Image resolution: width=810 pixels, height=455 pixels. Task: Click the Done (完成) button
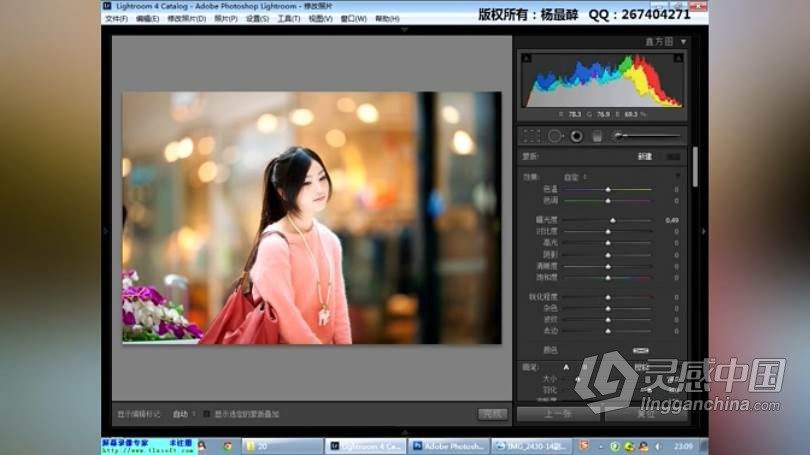coord(492,414)
